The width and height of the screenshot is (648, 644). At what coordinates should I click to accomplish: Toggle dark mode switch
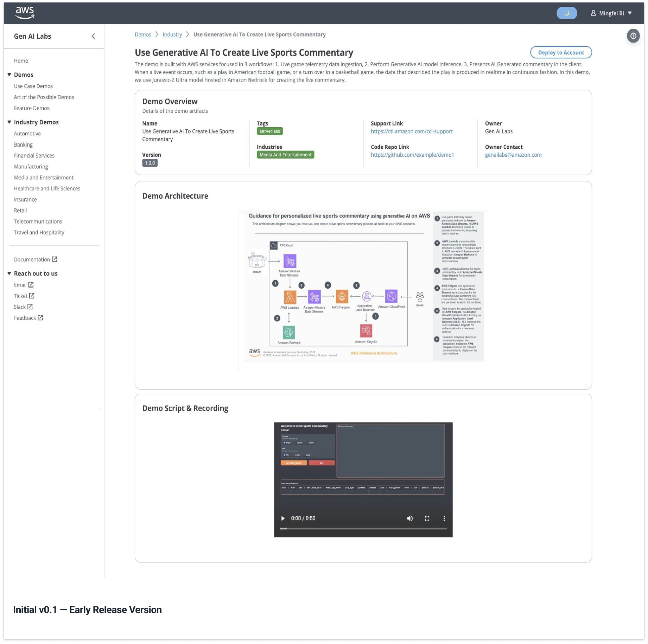click(566, 13)
